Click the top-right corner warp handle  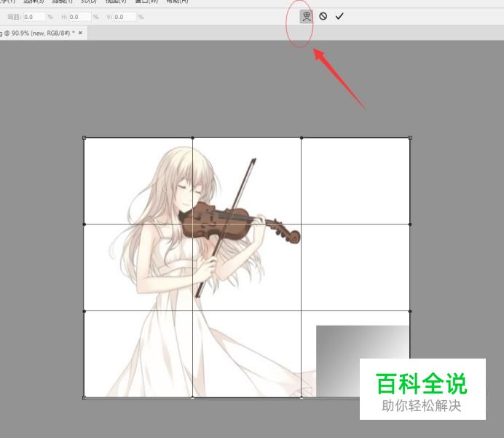(x=410, y=138)
